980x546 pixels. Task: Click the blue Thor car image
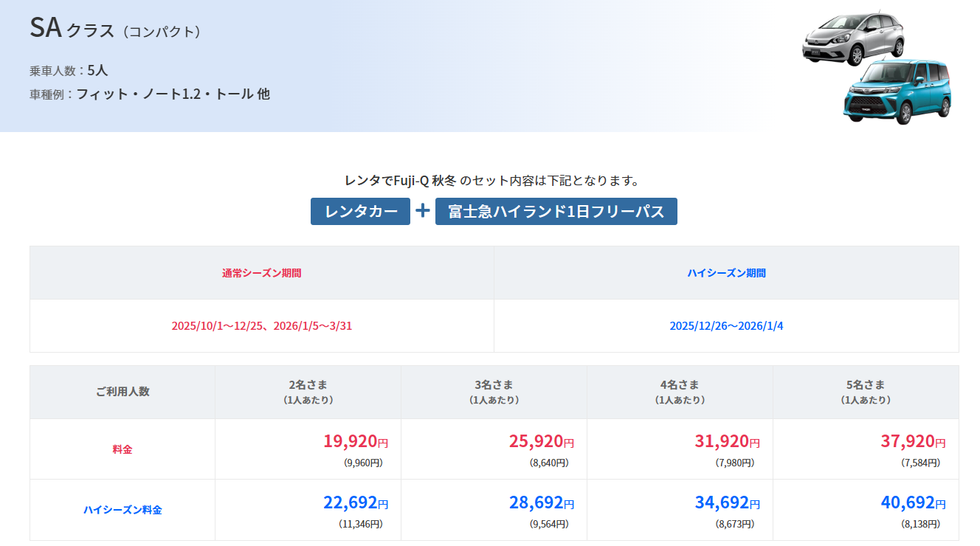click(897, 91)
